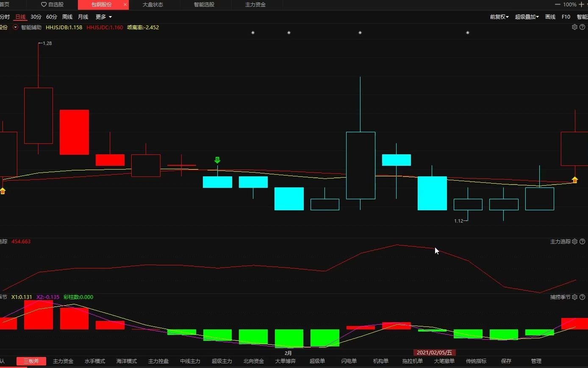Zoom in with the plus icon
588x368 pixels.
[581, 4]
